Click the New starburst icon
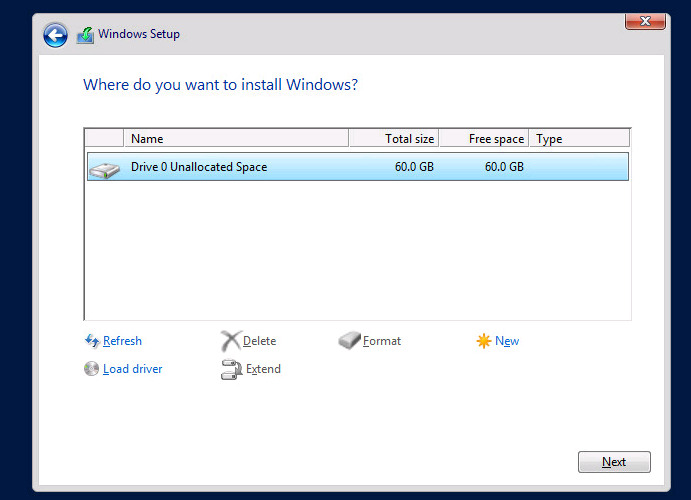The width and height of the screenshot is (691, 500). click(x=484, y=341)
